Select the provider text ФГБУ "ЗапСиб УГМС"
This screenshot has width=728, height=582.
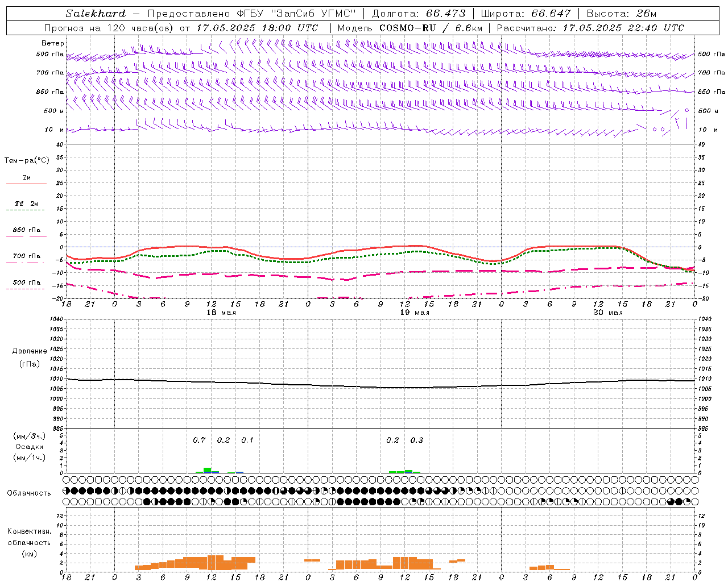[x=296, y=14]
